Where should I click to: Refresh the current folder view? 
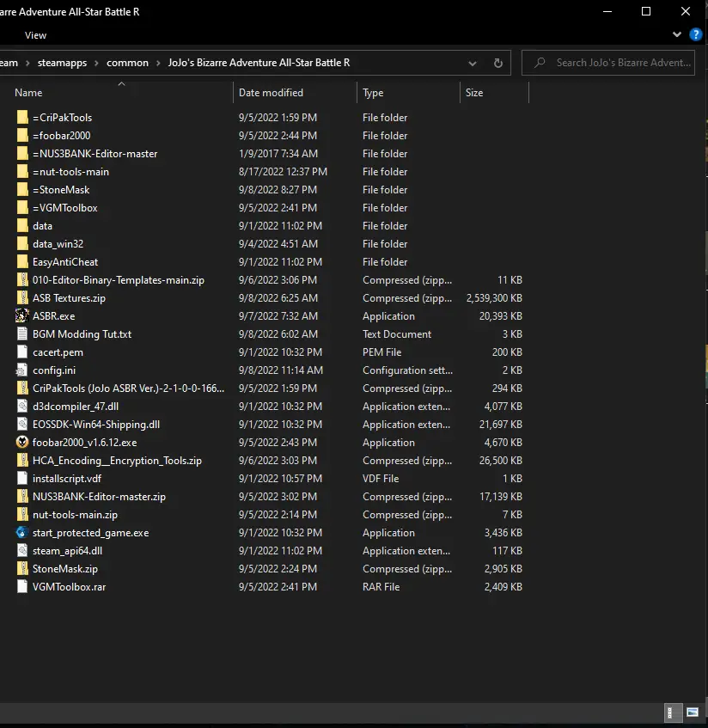[497, 63]
